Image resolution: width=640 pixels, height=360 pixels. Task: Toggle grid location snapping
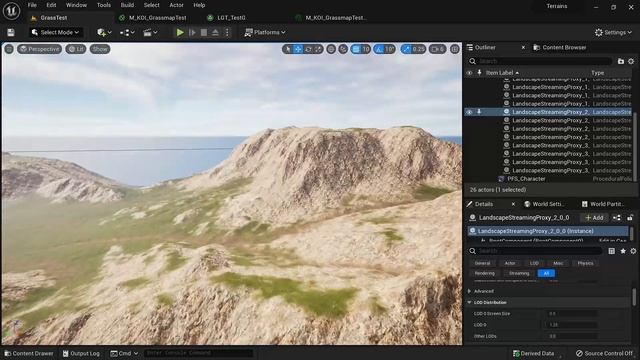356,49
